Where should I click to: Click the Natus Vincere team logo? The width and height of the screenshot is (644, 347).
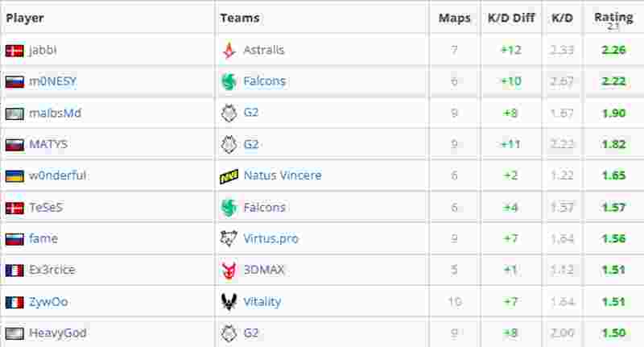[x=229, y=176]
